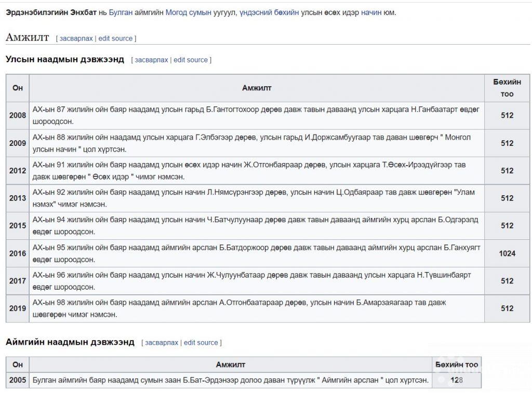Image resolution: width=532 pixels, height=393 pixels.
Task: Click edit source beside Амжилт heading
Action: (116, 38)
